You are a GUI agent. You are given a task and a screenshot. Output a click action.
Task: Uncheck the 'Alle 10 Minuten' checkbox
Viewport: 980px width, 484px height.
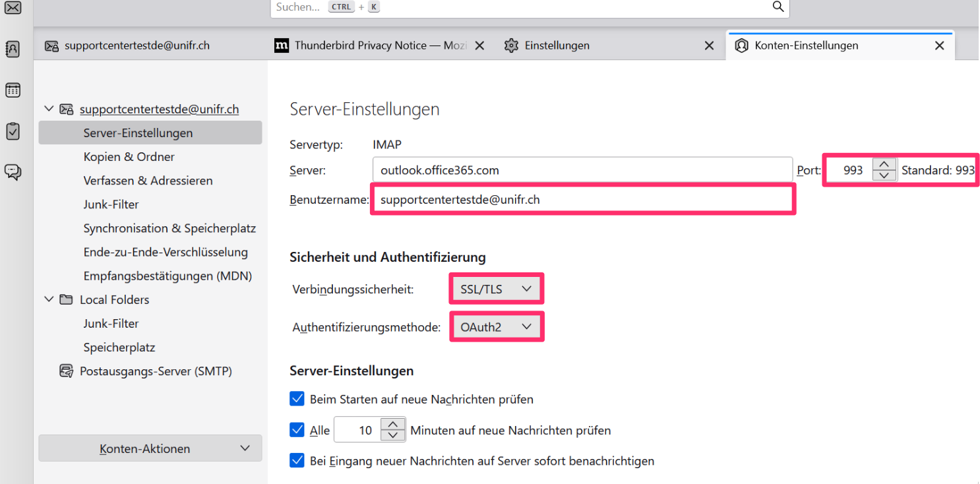coord(297,430)
